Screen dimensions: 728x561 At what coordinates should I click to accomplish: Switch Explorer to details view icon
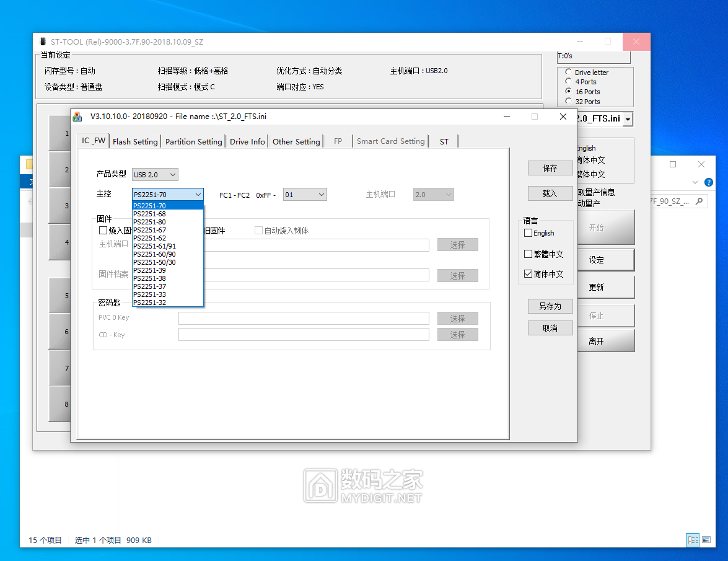pyautogui.click(x=693, y=540)
